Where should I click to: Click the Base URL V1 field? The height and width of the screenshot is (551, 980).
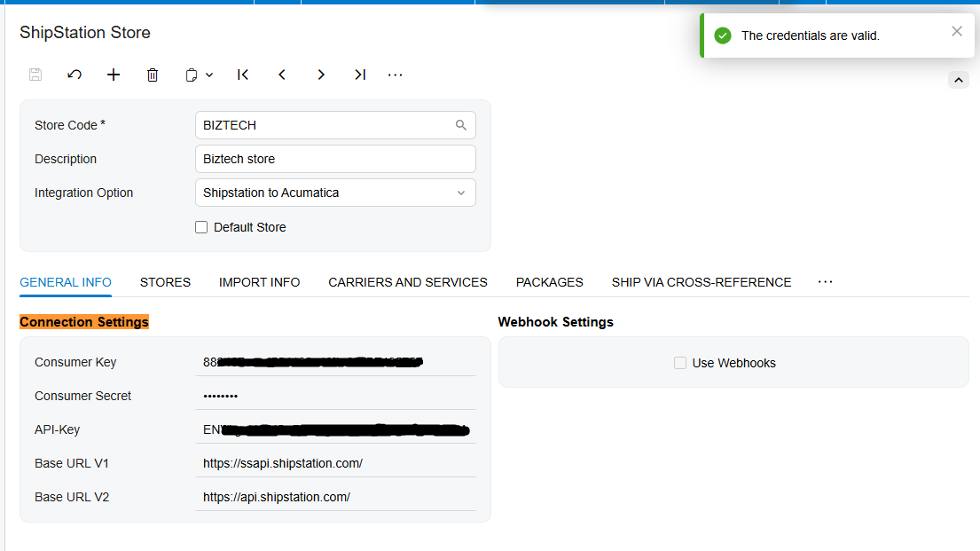click(335, 463)
